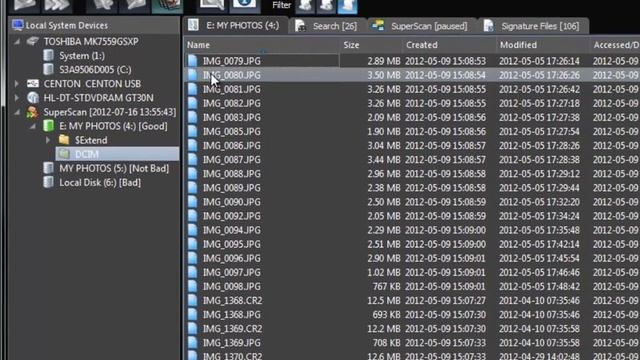Sort by the Created column header
The width and height of the screenshot is (640, 360).
point(449,45)
